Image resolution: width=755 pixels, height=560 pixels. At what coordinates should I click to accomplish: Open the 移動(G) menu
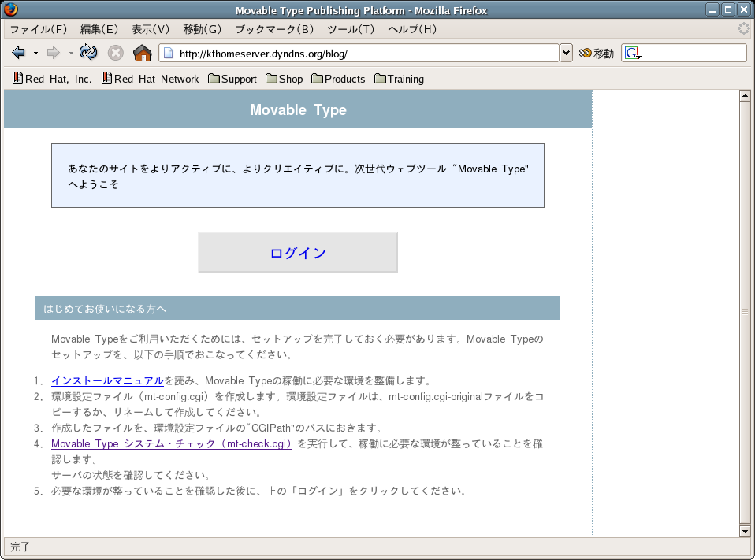pos(202,29)
